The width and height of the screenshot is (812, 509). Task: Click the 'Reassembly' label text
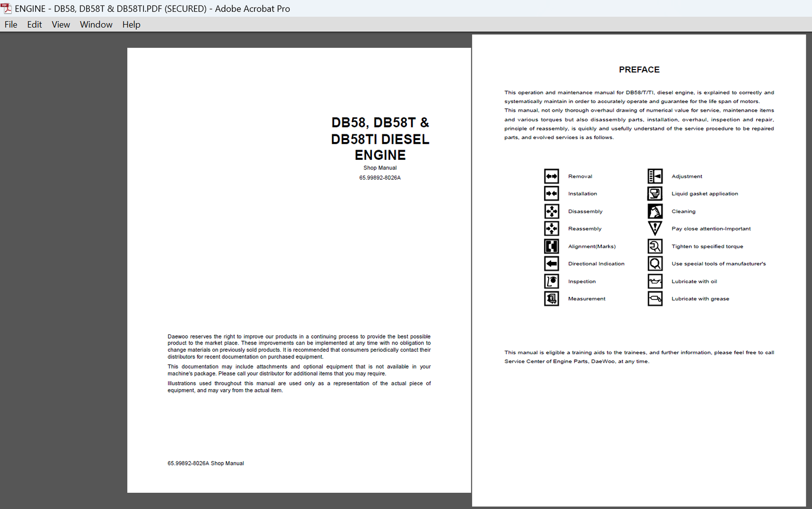(585, 229)
